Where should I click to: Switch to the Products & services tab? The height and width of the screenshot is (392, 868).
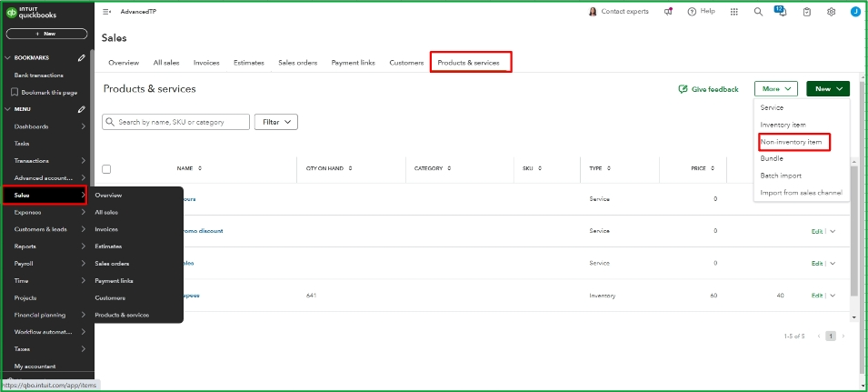pos(468,63)
